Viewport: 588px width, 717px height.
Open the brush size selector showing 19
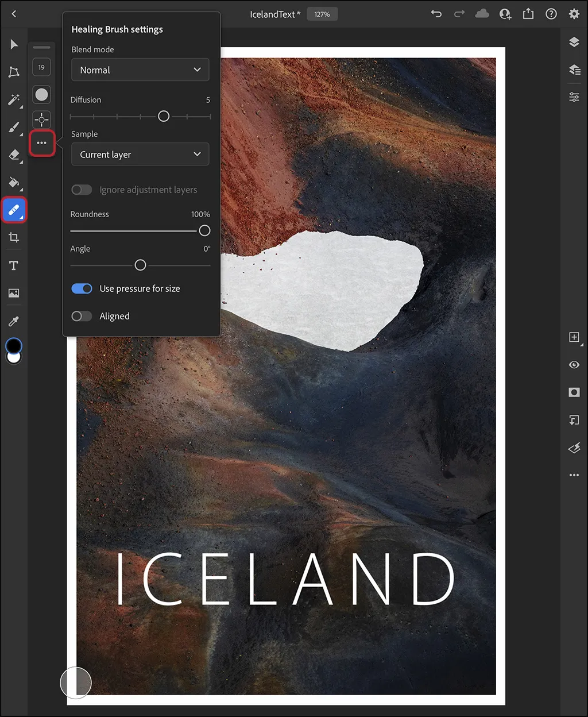41,67
